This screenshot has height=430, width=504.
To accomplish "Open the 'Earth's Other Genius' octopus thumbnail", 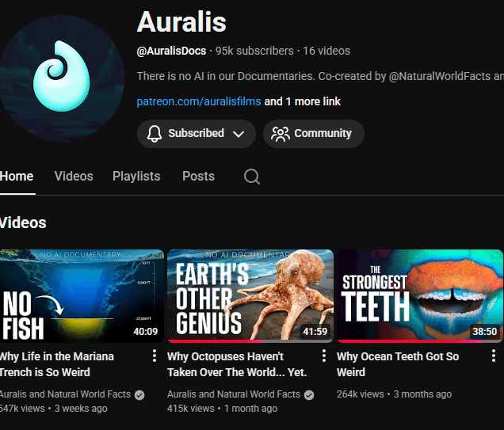I will pyautogui.click(x=250, y=295).
